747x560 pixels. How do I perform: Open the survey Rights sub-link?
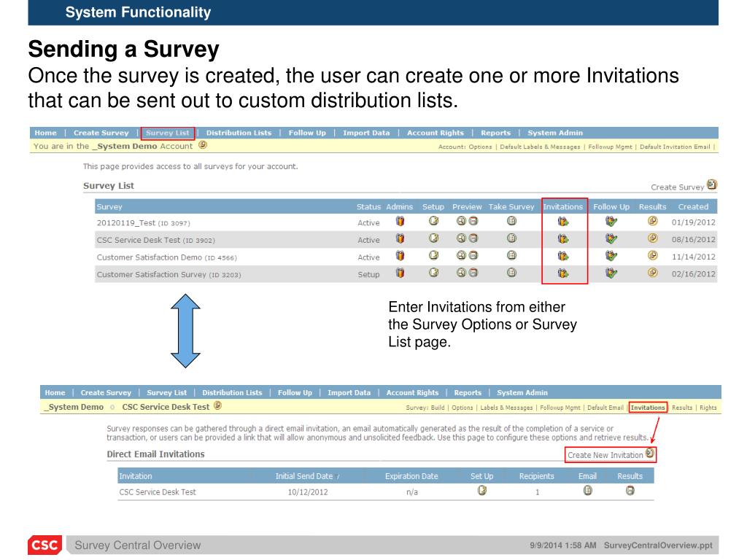tap(708, 408)
